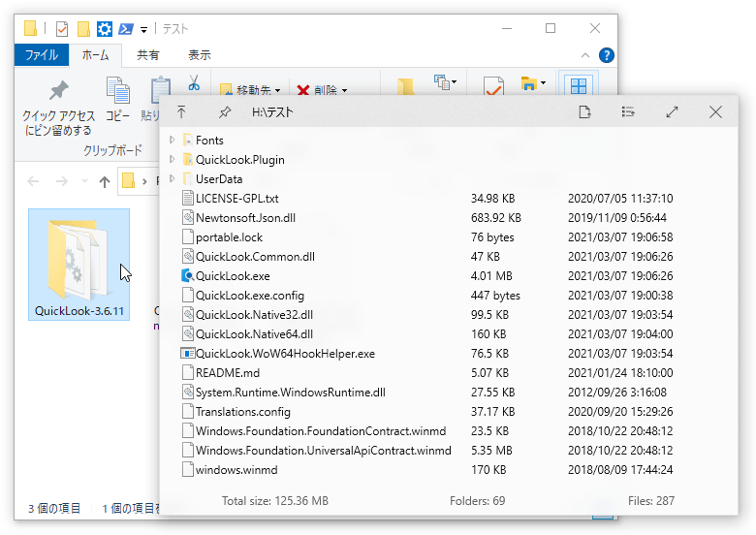Expand the Fonts folder node
The height and width of the screenshot is (535, 756).
[x=173, y=140]
